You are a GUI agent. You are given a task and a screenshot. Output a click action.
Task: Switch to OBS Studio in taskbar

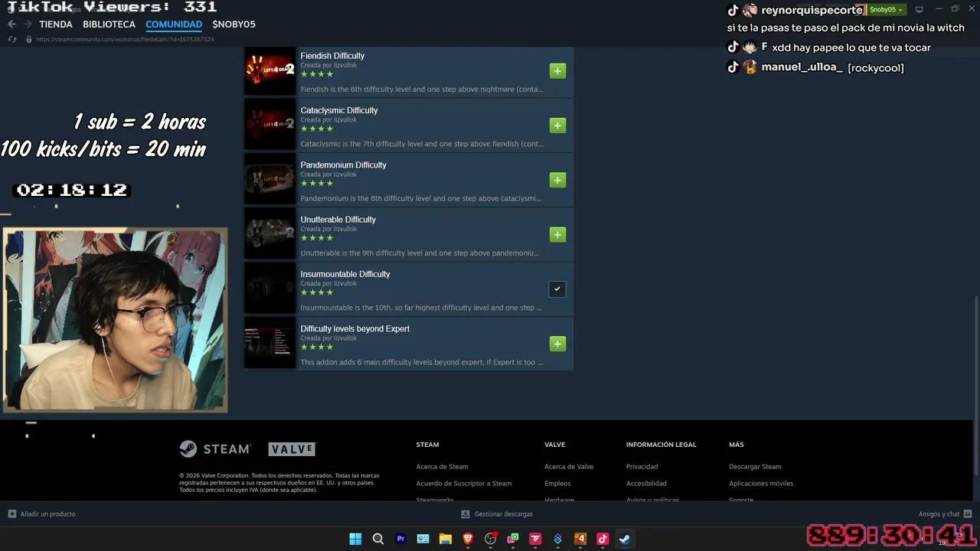pos(491,539)
